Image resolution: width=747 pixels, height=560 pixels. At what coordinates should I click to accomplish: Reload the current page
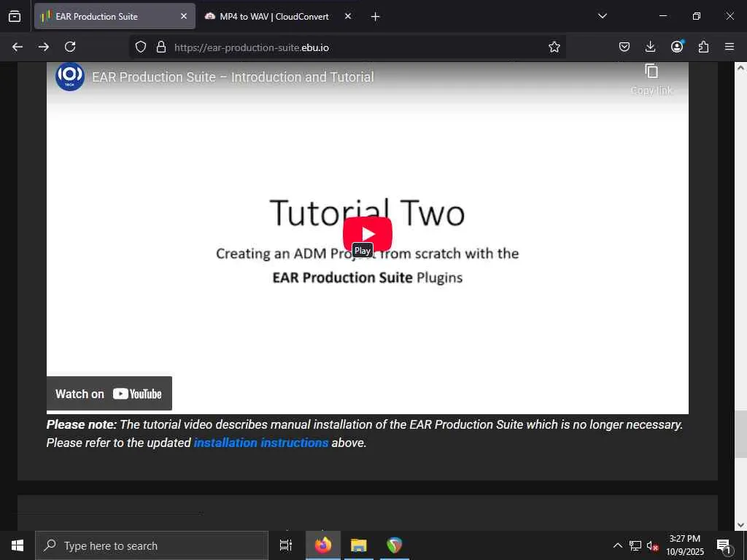tap(70, 47)
